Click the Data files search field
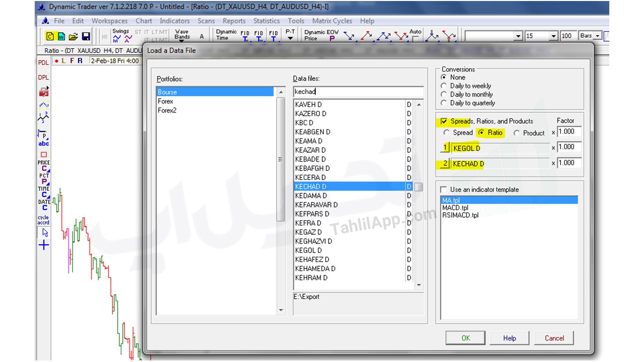 358,92
